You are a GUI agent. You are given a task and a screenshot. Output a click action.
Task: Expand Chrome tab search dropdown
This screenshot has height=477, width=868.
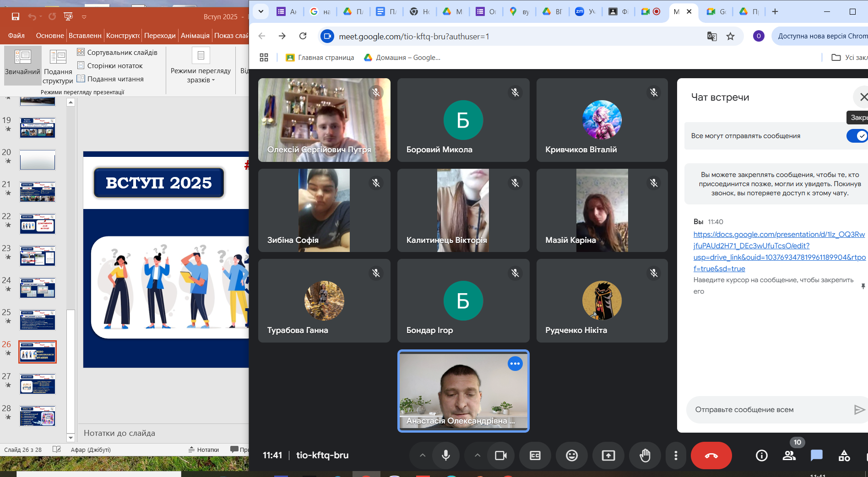coord(261,11)
